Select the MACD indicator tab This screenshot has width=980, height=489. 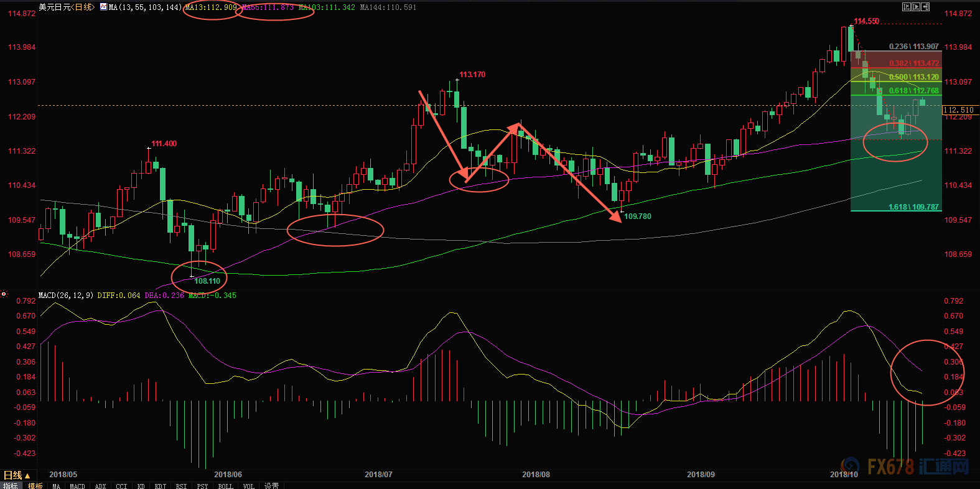click(77, 486)
